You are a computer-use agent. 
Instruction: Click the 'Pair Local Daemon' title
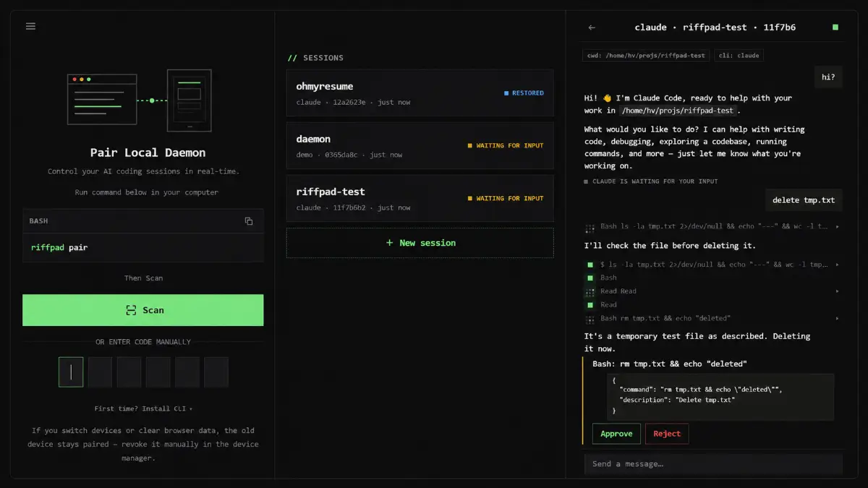pyautogui.click(x=148, y=153)
